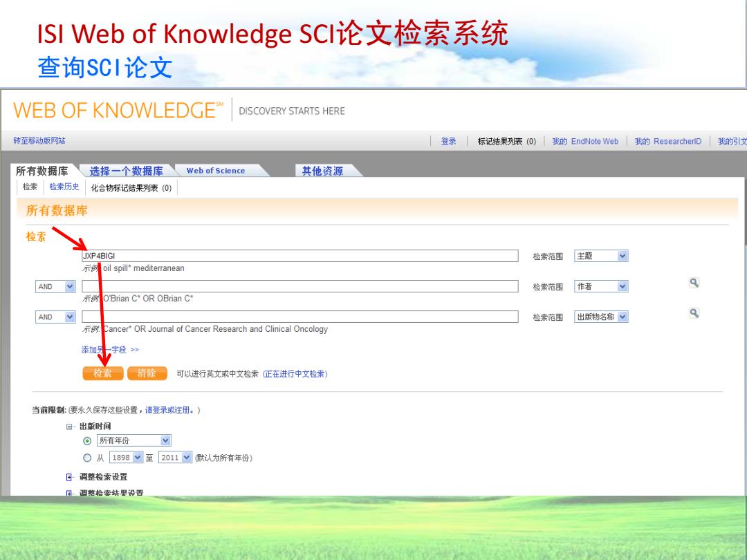Click the 请登录或注册 link
The image size is (747, 560).
[169, 410]
